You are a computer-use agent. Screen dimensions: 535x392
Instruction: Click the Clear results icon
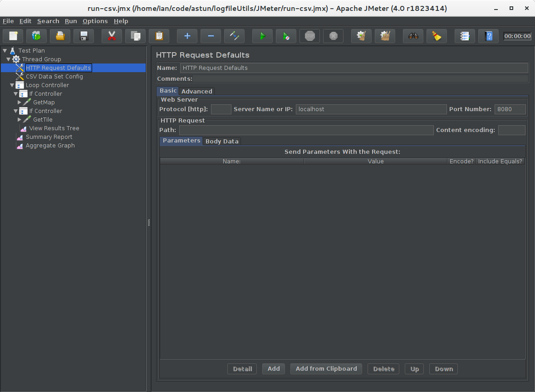coord(361,36)
